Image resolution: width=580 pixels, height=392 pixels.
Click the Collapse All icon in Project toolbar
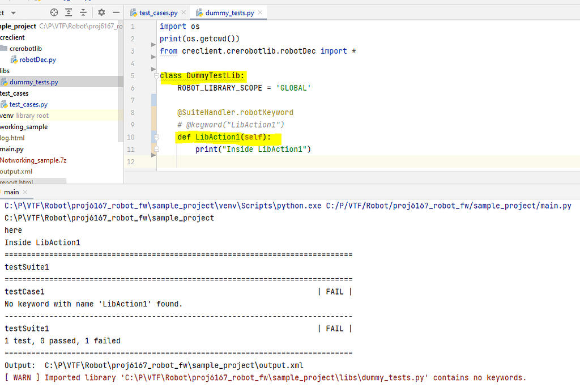pos(83,12)
